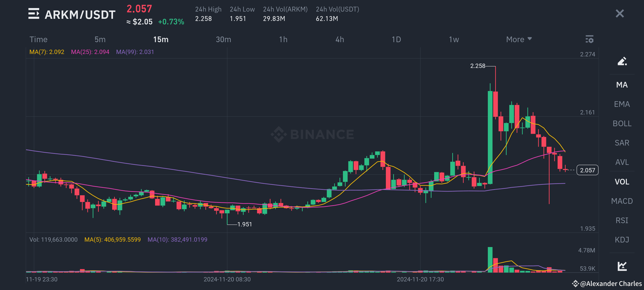Select the MA indicator in the sidebar
The height and width of the screenshot is (290, 644).
622,85
